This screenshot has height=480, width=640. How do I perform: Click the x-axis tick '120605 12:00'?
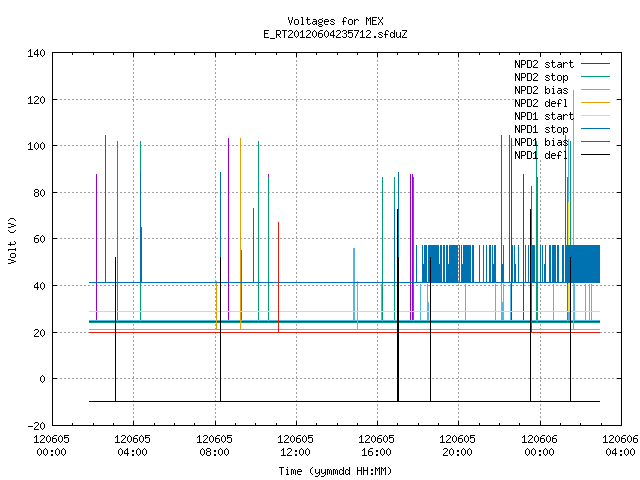tap(296, 446)
